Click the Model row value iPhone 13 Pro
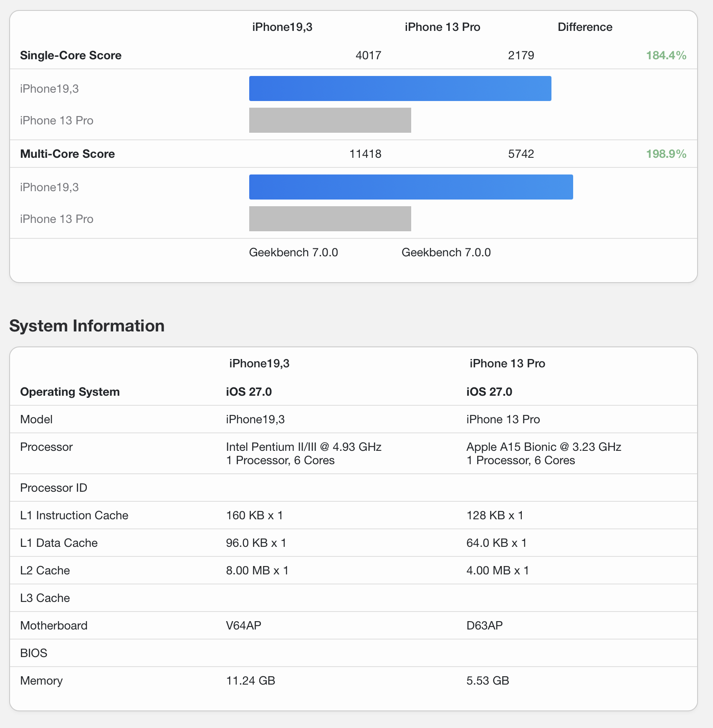Viewport: 713px width, 728px height. click(503, 420)
